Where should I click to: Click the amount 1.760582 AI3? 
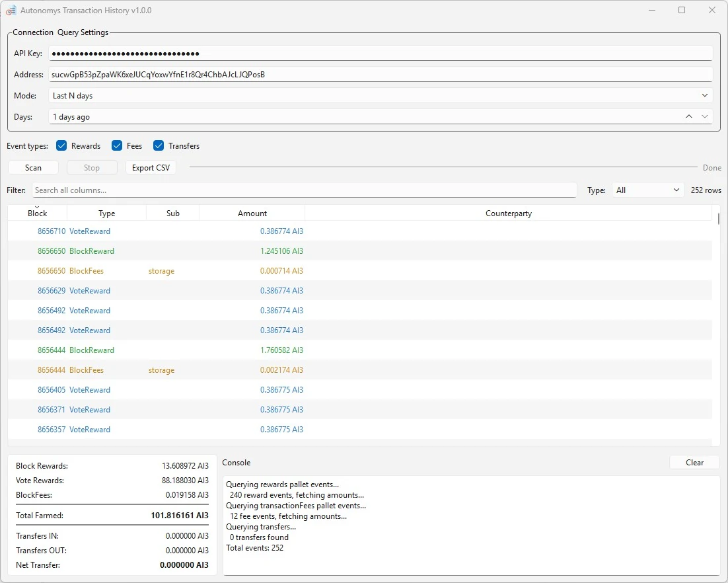[x=281, y=350]
